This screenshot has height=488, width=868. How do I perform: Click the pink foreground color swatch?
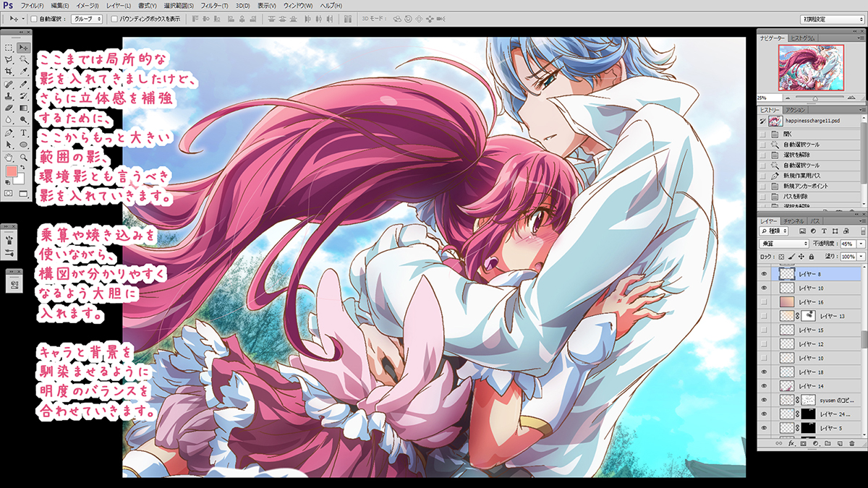coord(12,172)
